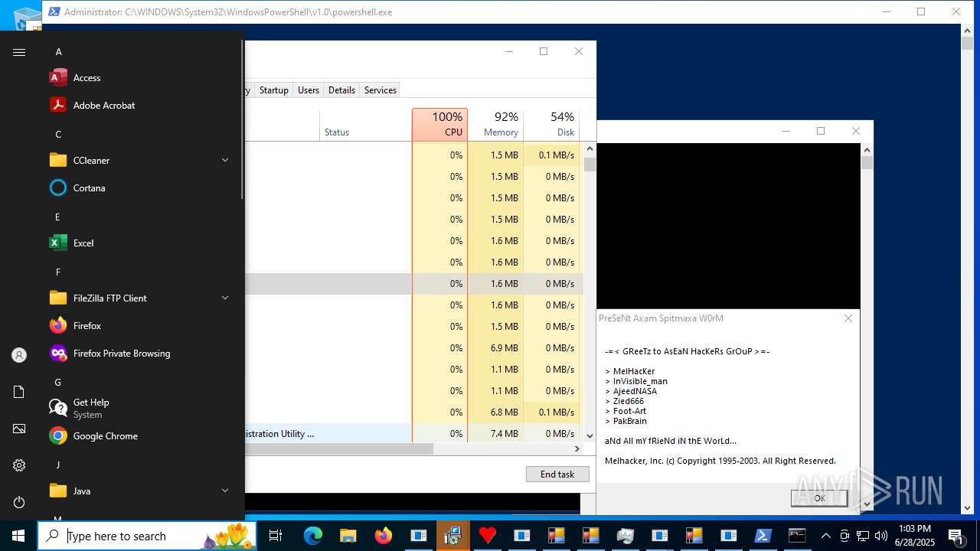Open the taskbar clock showing 1:03 PM
Screen dimensions: 980x551
[x=914, y=536]
